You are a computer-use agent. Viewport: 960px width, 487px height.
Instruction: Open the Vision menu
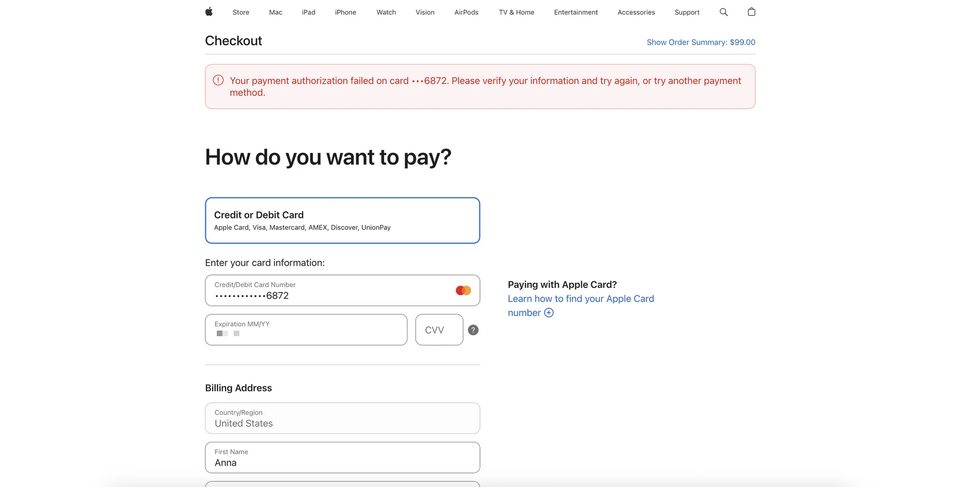425,12
